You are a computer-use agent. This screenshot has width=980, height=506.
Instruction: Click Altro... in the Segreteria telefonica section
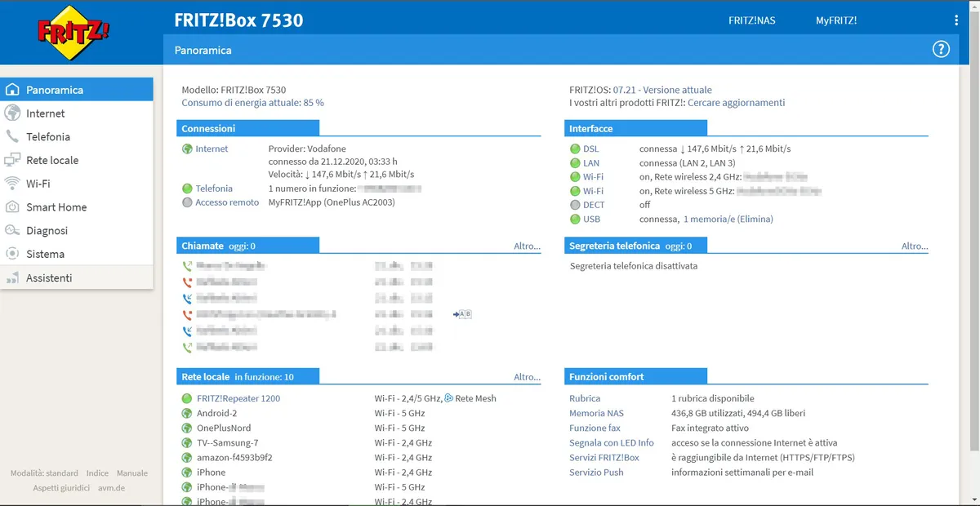915,246
